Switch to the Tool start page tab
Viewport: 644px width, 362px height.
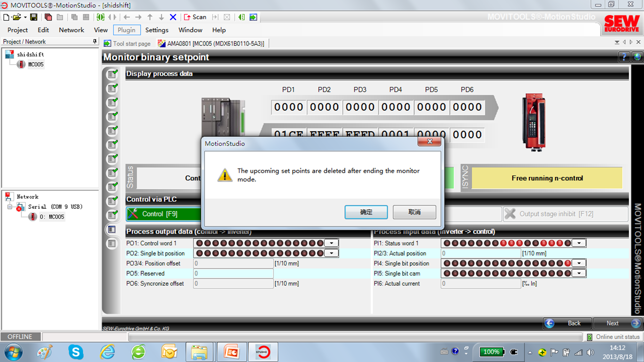[x=127, y=43]
